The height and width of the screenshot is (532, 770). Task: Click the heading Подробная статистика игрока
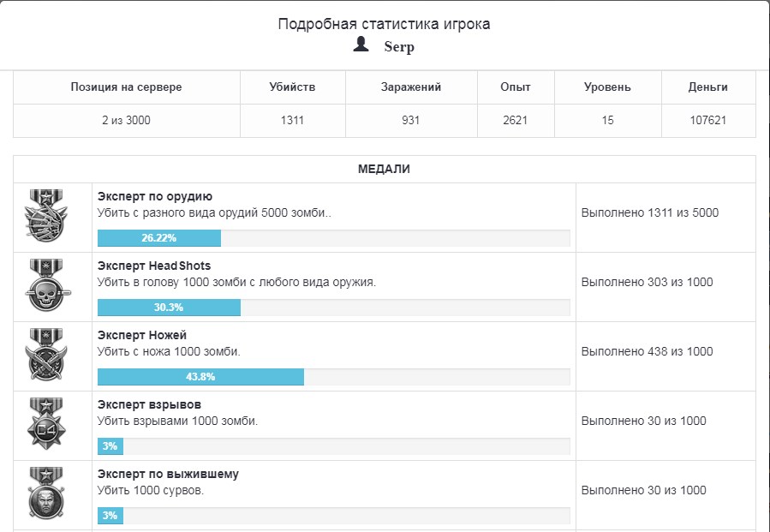pyautogui.click(x=384, y=24)
